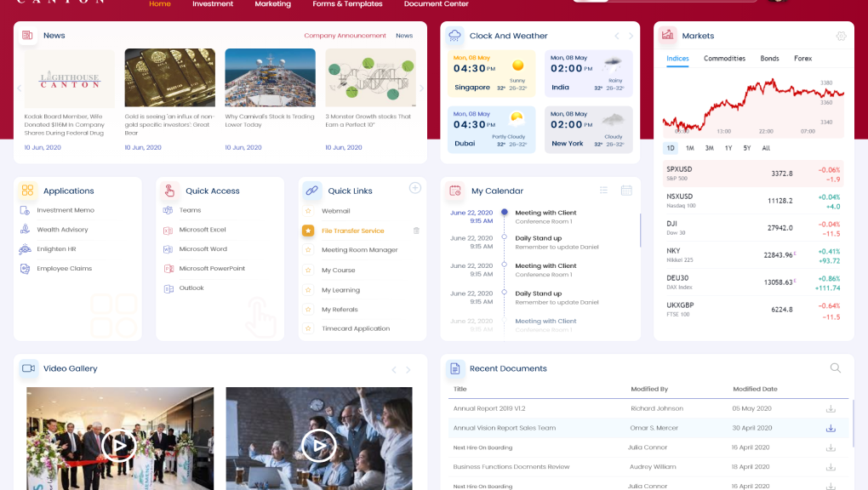Switch to Bonds tab in Markets
This screenshot has height=490, width=868.
pos(769,58)
